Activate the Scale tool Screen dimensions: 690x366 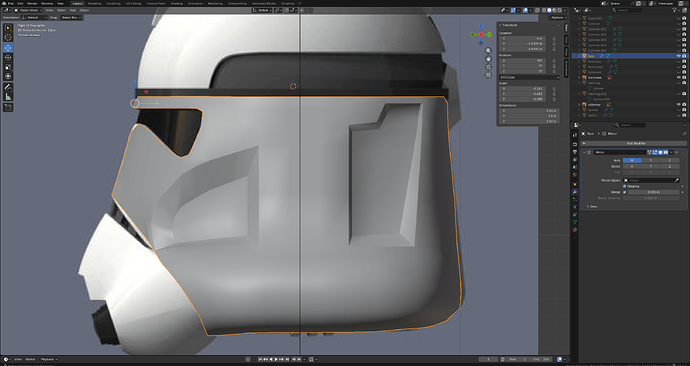click(x=8, y=67)
